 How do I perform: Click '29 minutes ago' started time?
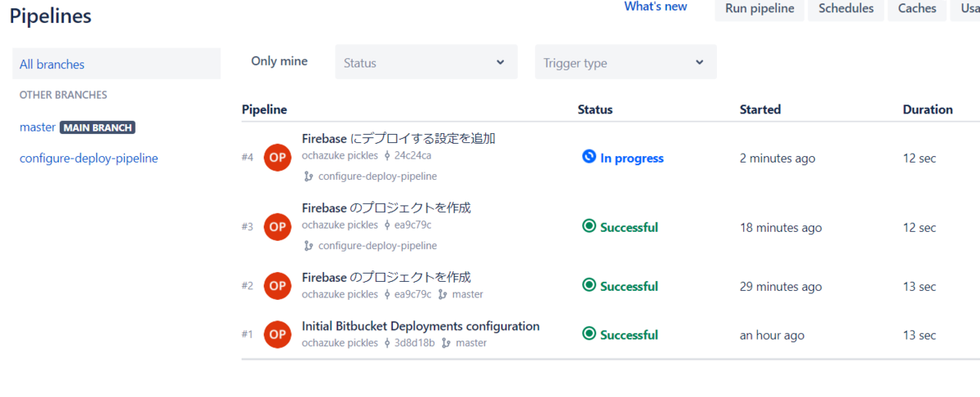pos(781,287)
